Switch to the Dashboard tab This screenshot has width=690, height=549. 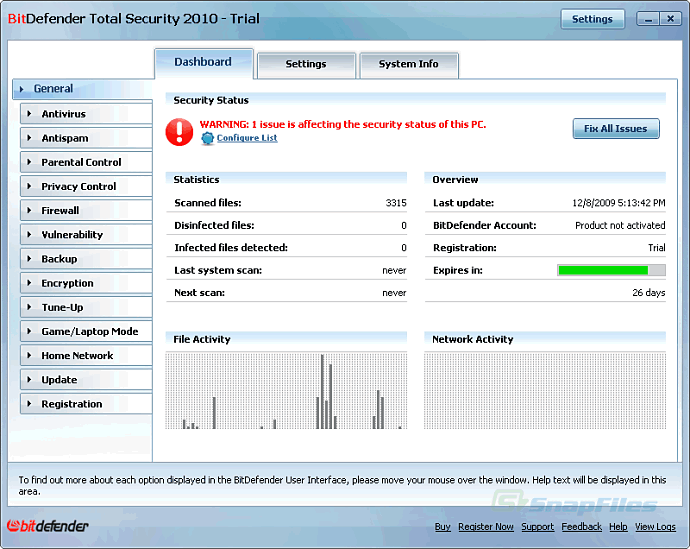pyautogui.click(x=204, y=63)
